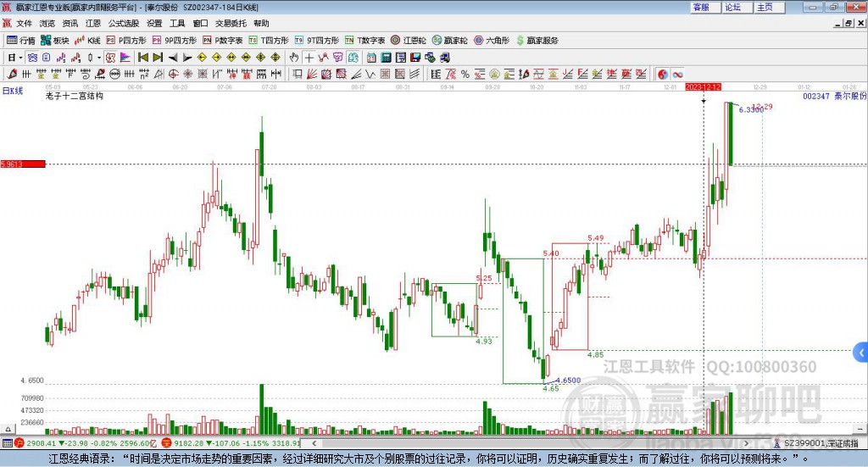This screenshot has width=868, height=467.
Task: Open the 江恩 menu
Action: (x=93, y=23)
